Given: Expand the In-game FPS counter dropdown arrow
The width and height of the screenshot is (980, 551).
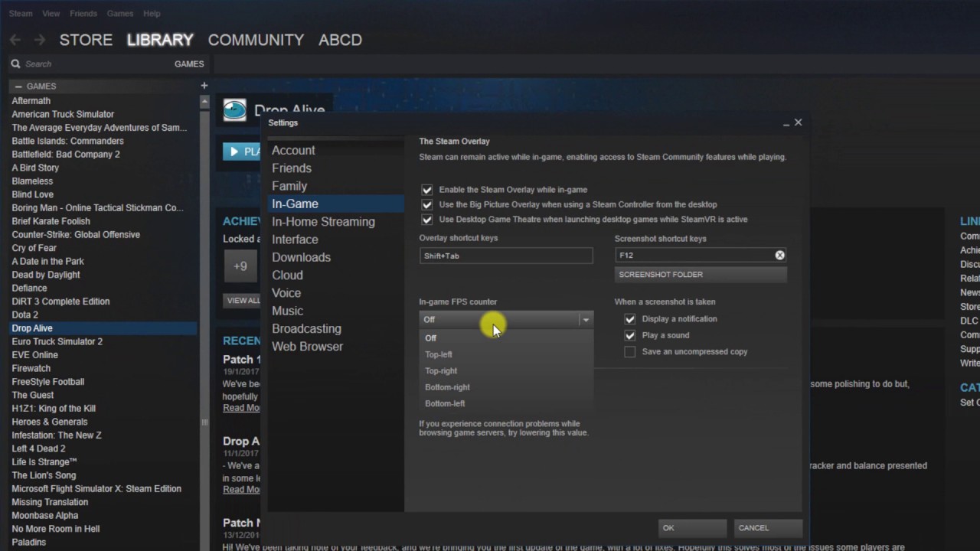Looking at the screenshot, I should click(586, 320).
